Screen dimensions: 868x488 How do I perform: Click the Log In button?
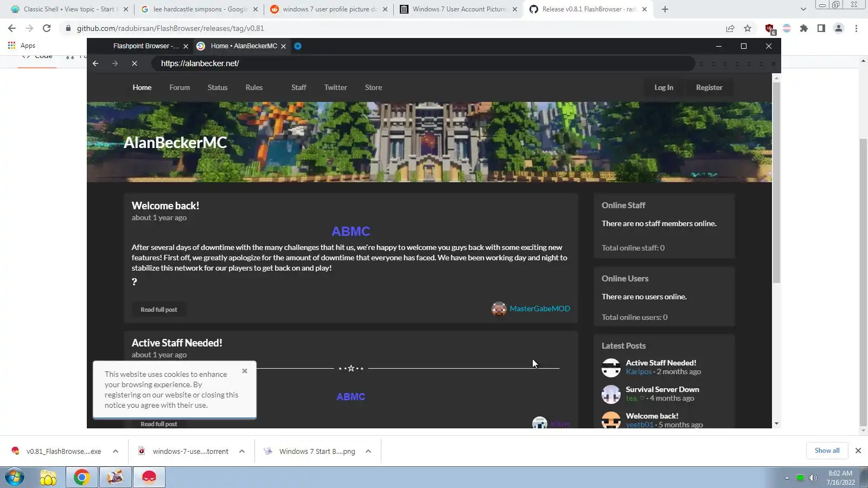point(663,87)
